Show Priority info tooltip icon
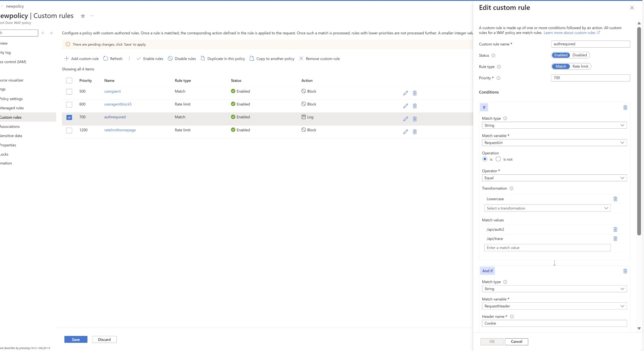Screen dimensions: 644x351 (498, 78)
